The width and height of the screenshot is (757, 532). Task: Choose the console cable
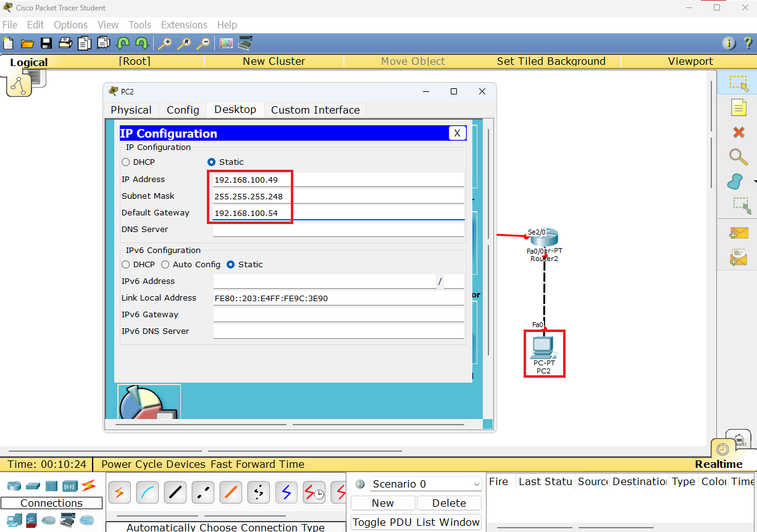[x=148, y=493]
